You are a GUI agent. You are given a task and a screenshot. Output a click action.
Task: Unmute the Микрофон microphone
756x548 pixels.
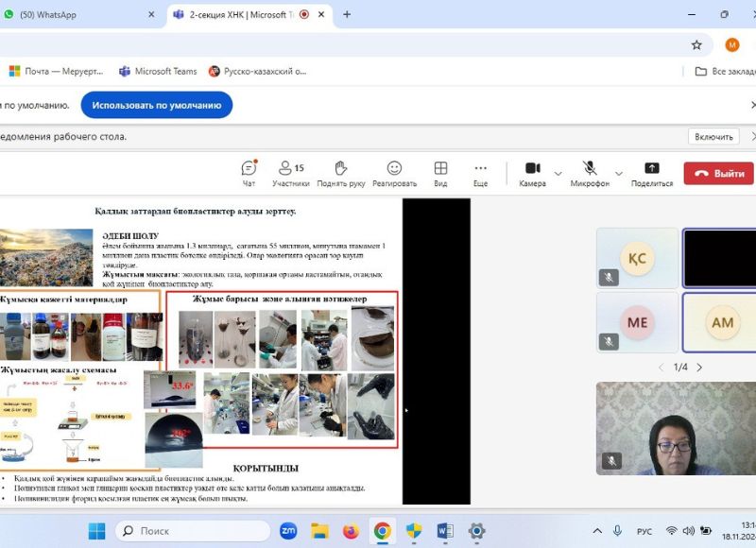[590, 173]
